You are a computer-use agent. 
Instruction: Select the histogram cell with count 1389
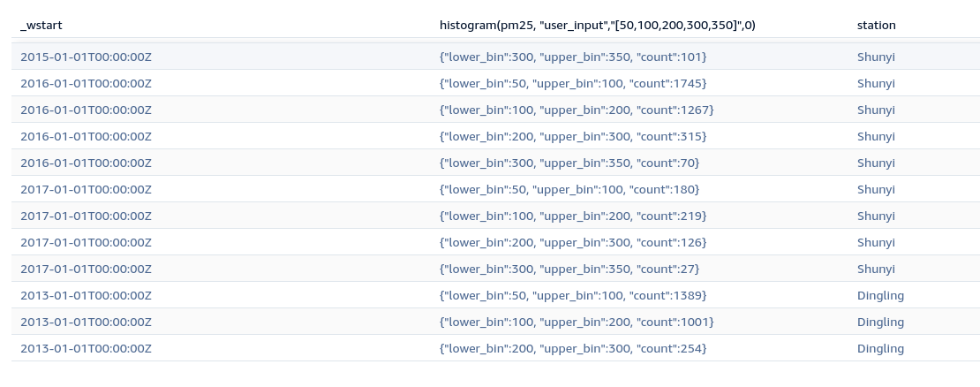[572, 295]
